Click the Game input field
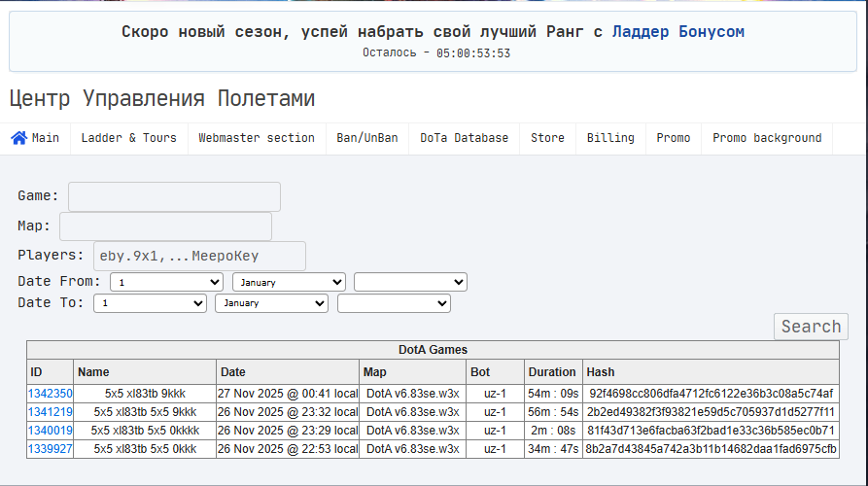Image resolution: width=868 pixels, height=486 pixels. coord(174,196)
